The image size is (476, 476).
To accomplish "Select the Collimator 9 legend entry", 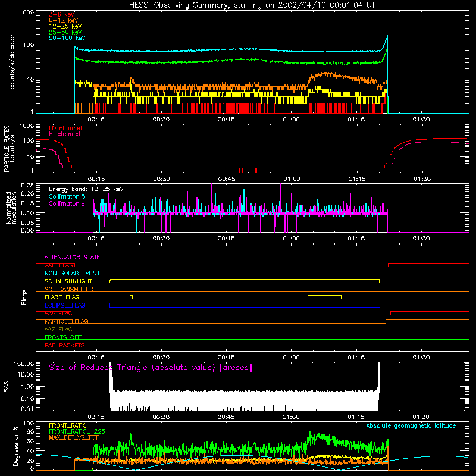I will (67, 203).
